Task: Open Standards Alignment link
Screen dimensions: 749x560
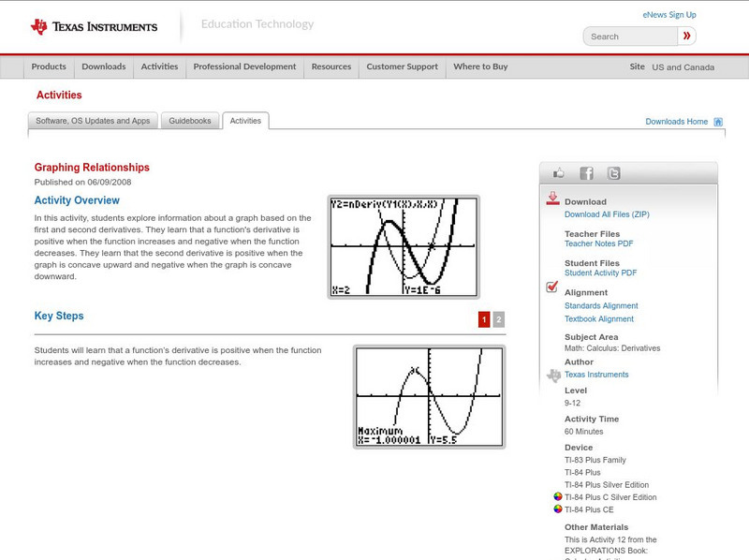Action: (601, 306)
